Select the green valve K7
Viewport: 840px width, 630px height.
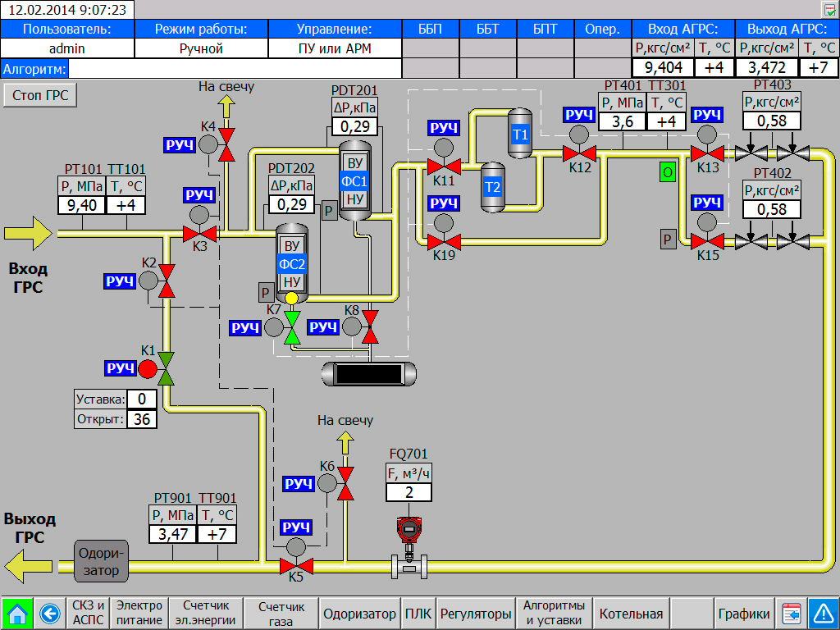point(291,327)
